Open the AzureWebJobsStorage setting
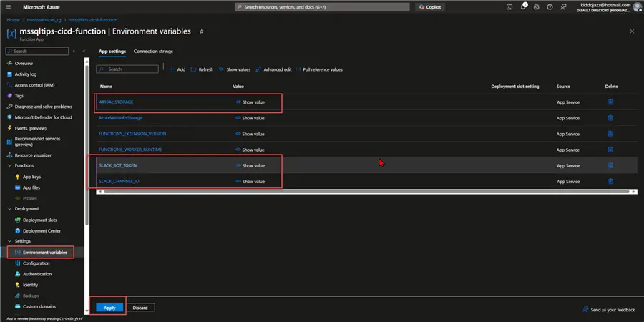644x322 pixels. point(120,118)
